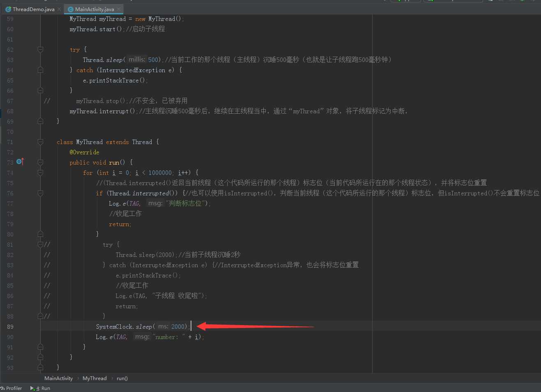Click 'Thread.interrupted()' in the if condition
Viewport: 541px width, 392px height.
[142, 193]
